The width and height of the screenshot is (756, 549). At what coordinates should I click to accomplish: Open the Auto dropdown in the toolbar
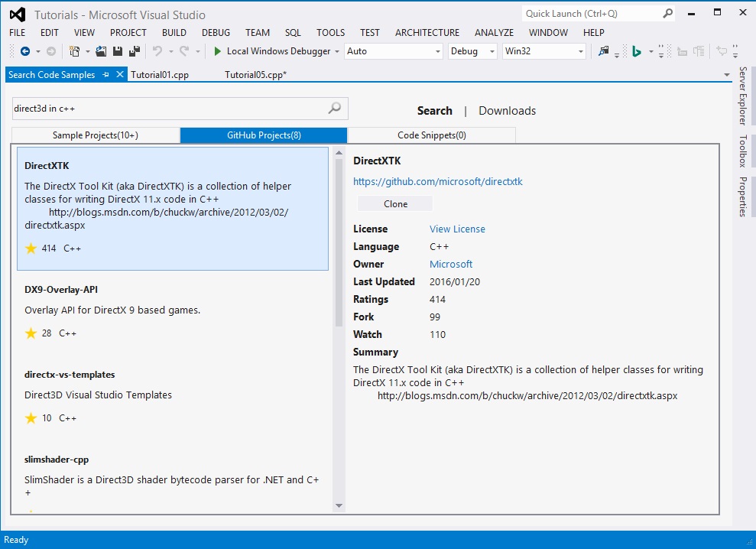[438, 51]
